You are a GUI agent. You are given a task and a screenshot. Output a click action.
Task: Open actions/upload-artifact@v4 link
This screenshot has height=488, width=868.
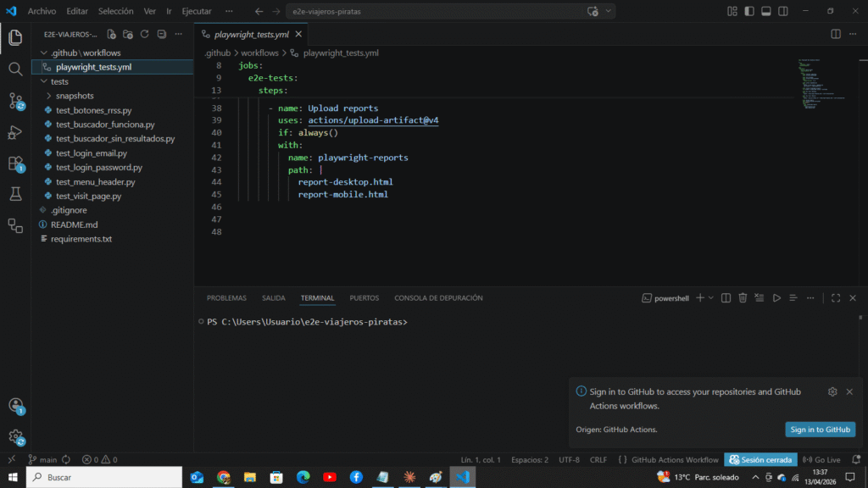coord(373,120)
